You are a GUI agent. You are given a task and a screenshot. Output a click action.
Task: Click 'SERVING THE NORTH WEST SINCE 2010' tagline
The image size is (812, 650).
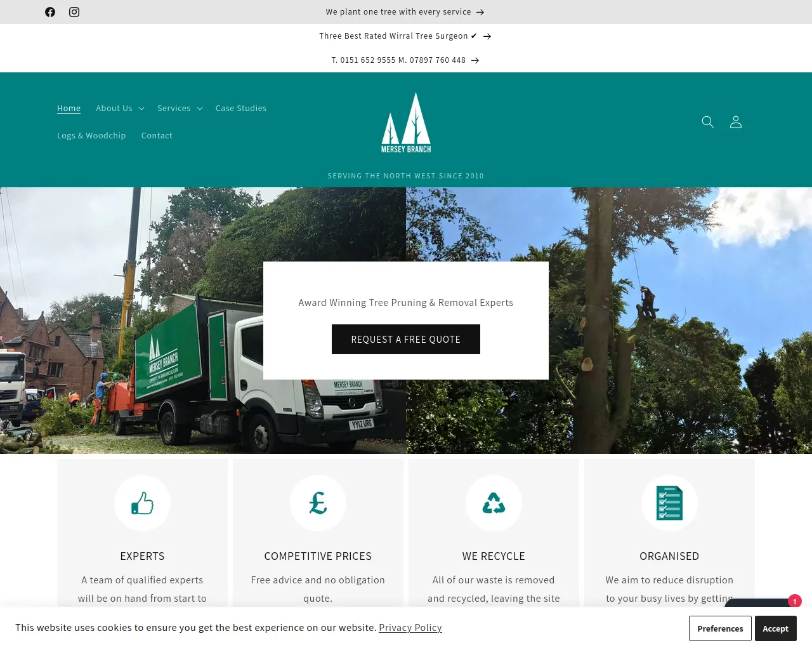406,176
